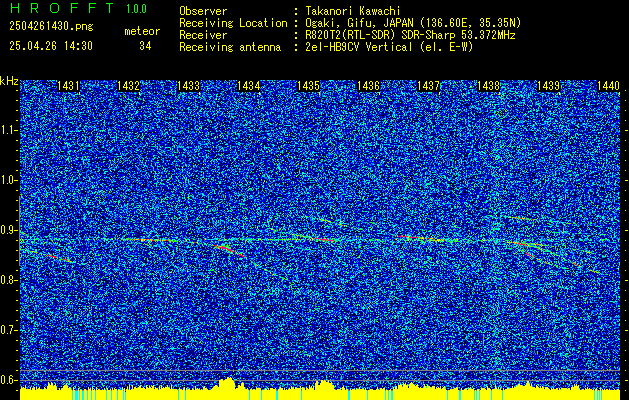Click the 1433 time marker
The image size is (629, 400).
tap(189, 86)
